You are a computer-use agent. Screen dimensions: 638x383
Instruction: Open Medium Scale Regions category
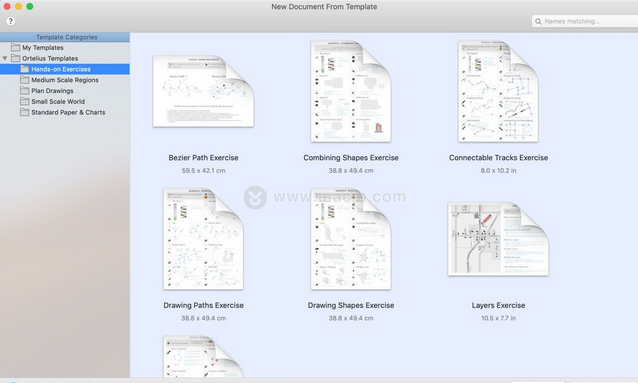click(65, 80)
